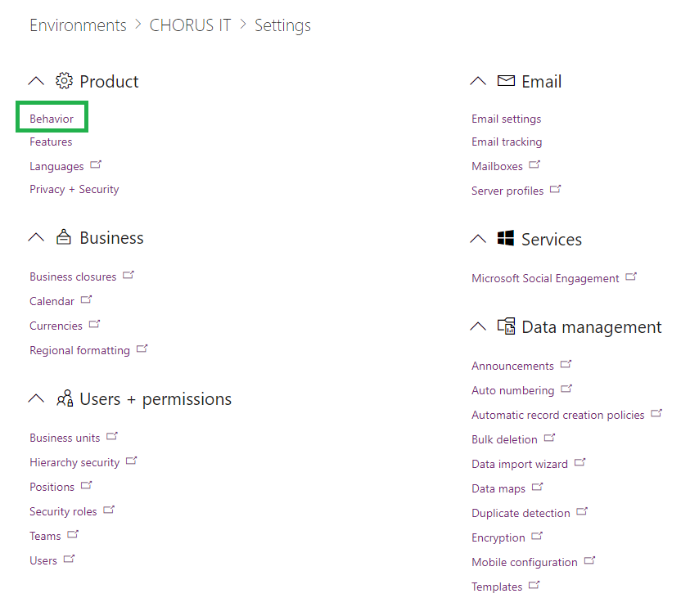Collapse the Product section chevron
This screenshot has height=616, width=690.
point(36,81)
